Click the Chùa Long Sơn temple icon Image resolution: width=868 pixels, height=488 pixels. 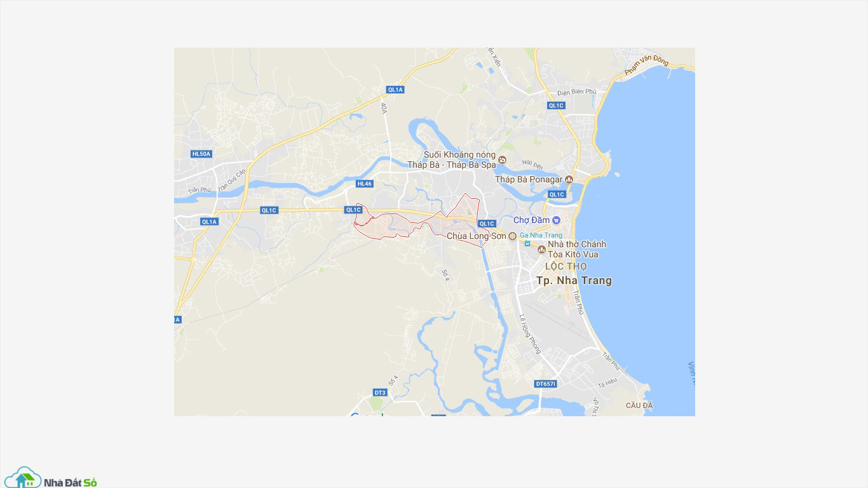(x=512, y=236)
